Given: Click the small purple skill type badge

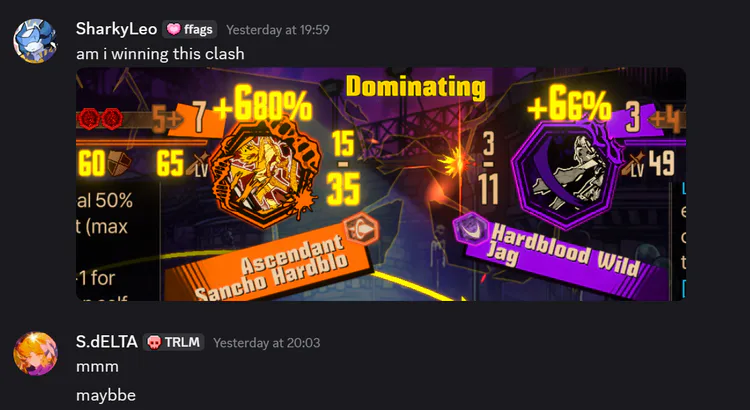Looking at the screenshot, I should 469,228.
